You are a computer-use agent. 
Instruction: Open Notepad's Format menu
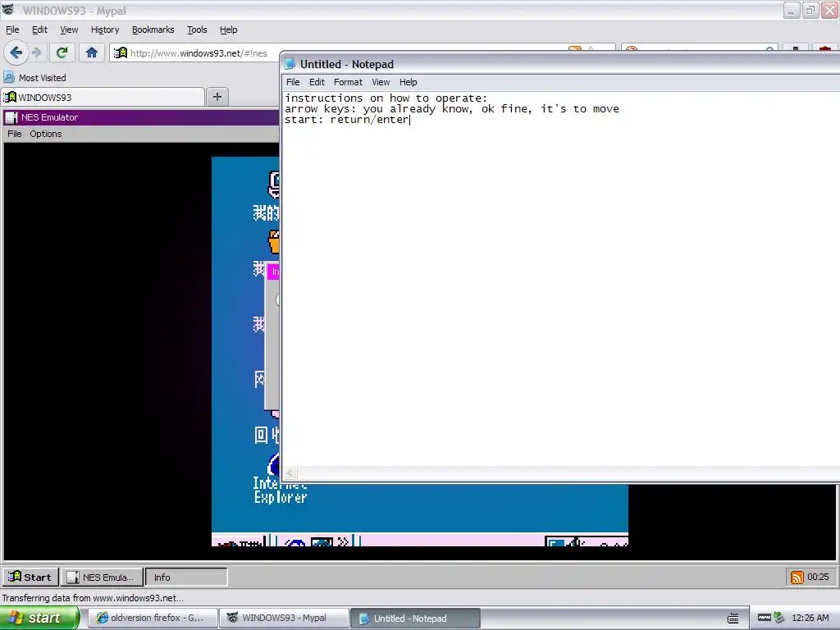click(x=348, y=82)
